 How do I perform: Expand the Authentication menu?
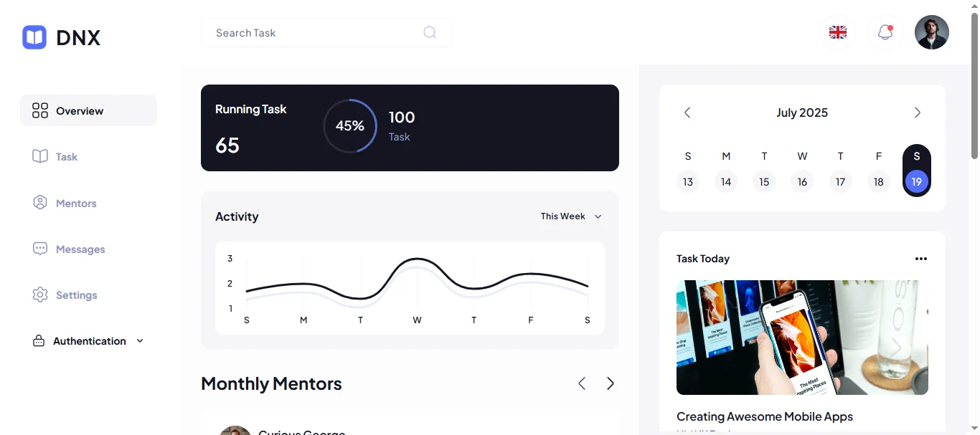89,341
